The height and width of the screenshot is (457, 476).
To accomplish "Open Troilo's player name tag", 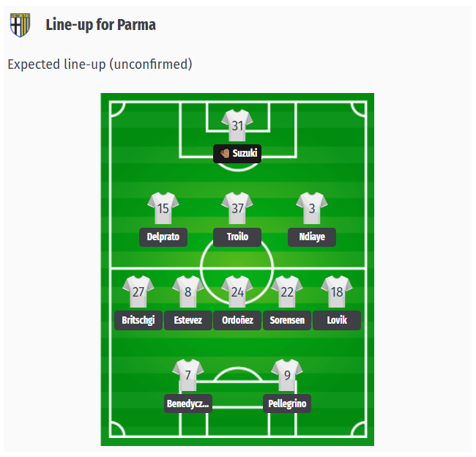I will click(x=237, y=237).
